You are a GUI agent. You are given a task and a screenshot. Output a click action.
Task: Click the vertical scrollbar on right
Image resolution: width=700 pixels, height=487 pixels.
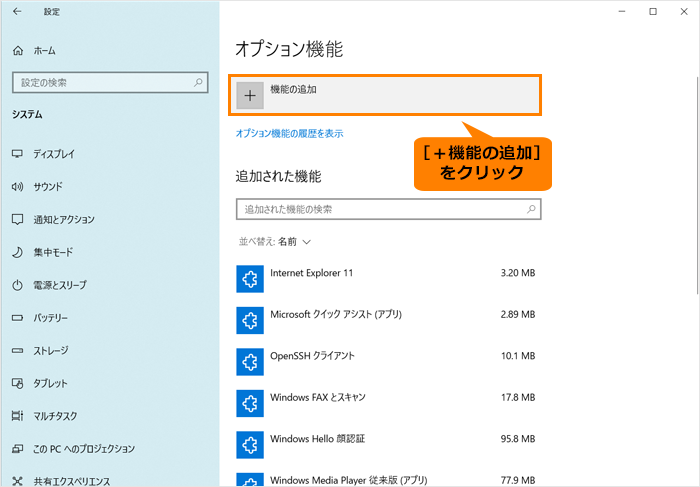pyautogui.click(x=697, y=185)
